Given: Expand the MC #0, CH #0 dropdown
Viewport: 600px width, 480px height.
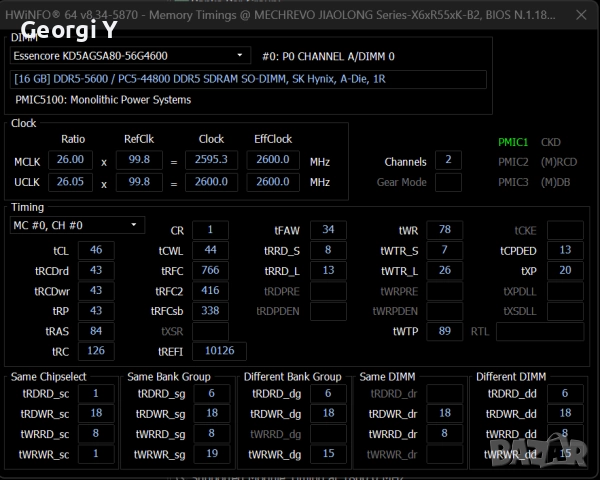Looking at the screenshot, I should (77, 226).
